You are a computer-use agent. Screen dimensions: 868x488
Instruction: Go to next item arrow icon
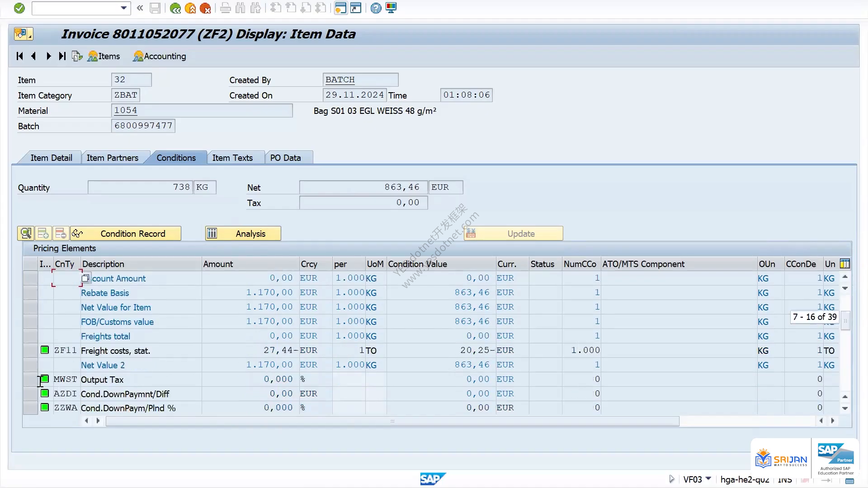[48, 56]
